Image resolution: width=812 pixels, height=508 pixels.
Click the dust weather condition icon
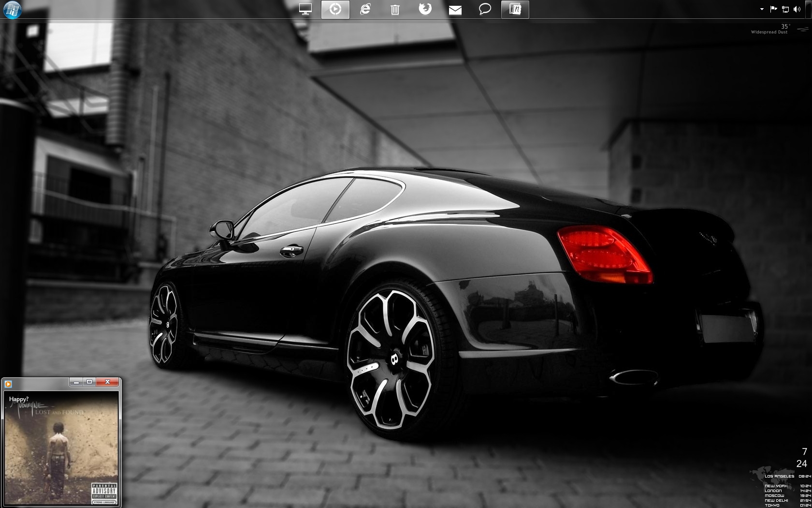(x=802, y=29)
